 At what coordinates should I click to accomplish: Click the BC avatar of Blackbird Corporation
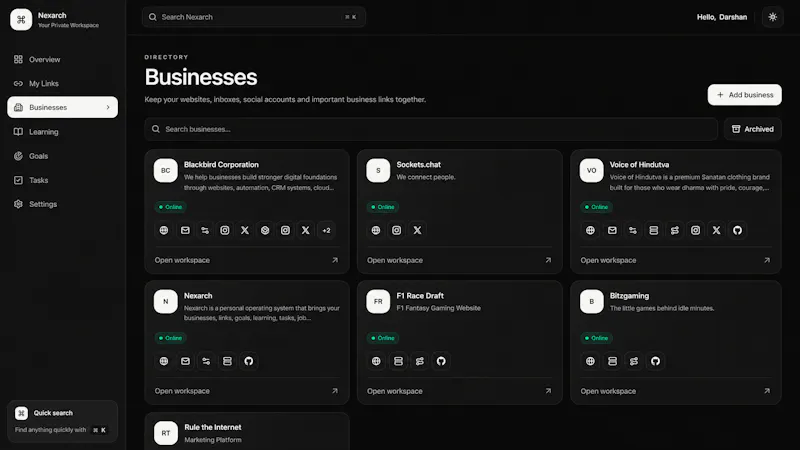(x=166, y=170)
